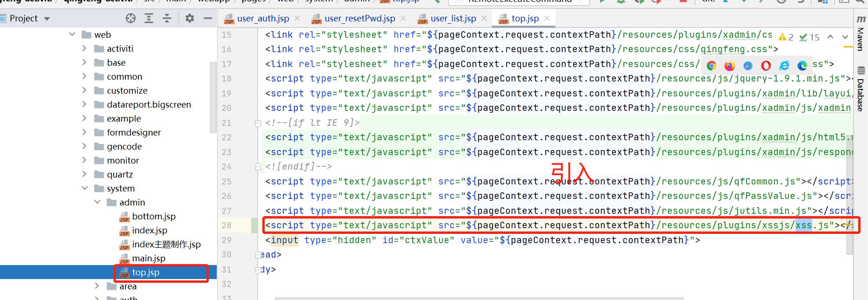Open page preview in Firefox
The height and width of the screenshot is (300, 868).
pos(729,66)
